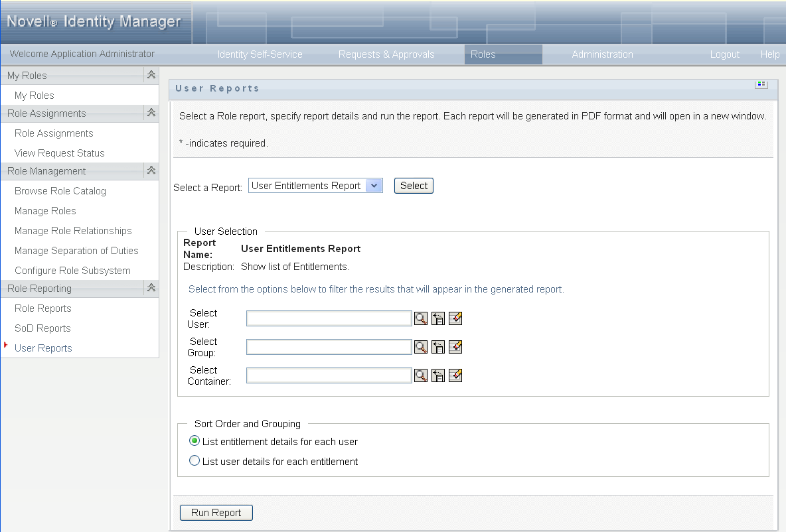The image size is (786, 532).
Task: Open object lookup for Select Group
Action: 421,347
